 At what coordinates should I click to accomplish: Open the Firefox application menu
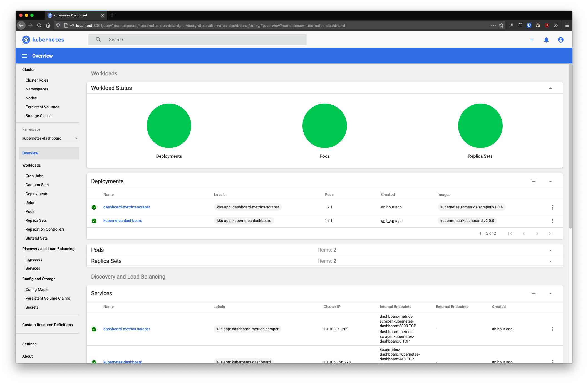567,25
